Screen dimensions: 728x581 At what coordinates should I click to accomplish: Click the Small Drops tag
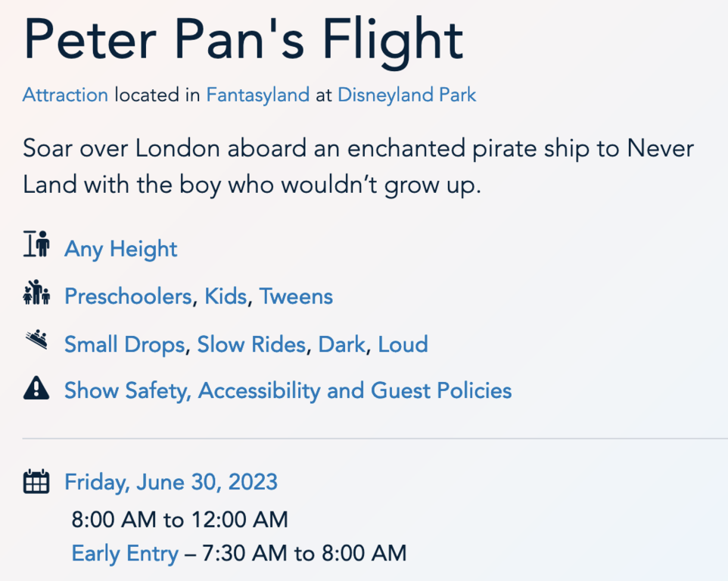click(124, 345)
